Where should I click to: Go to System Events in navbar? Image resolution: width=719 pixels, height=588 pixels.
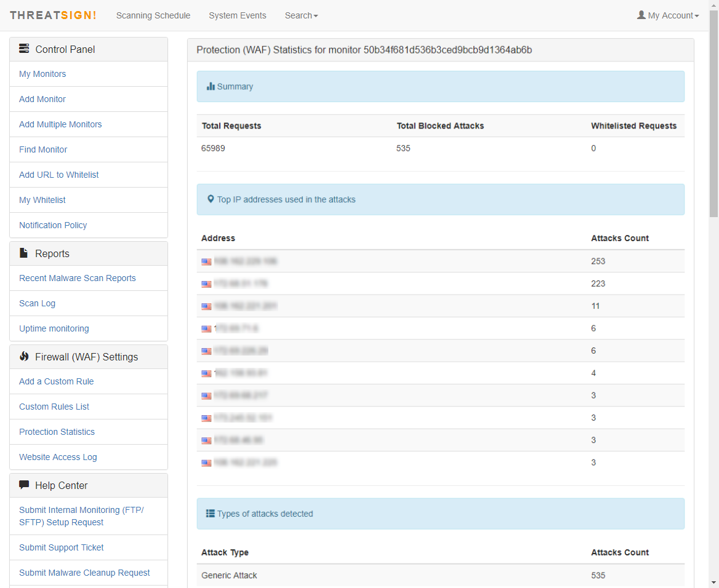pyautogui.click(x=238, y=15)
